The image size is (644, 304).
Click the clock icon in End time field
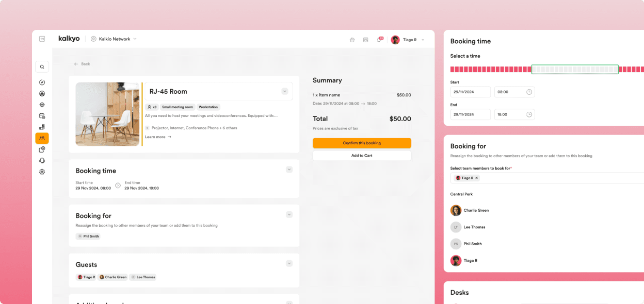click(529, 114)
